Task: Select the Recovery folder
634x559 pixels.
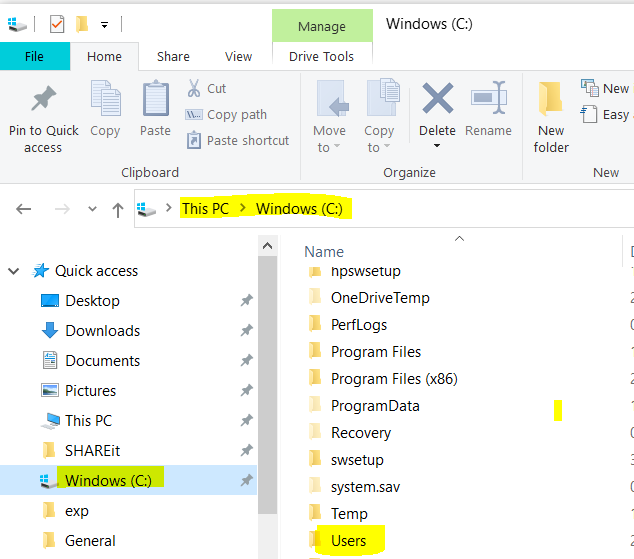Action: pyautogui.click(x=361, y=432)
